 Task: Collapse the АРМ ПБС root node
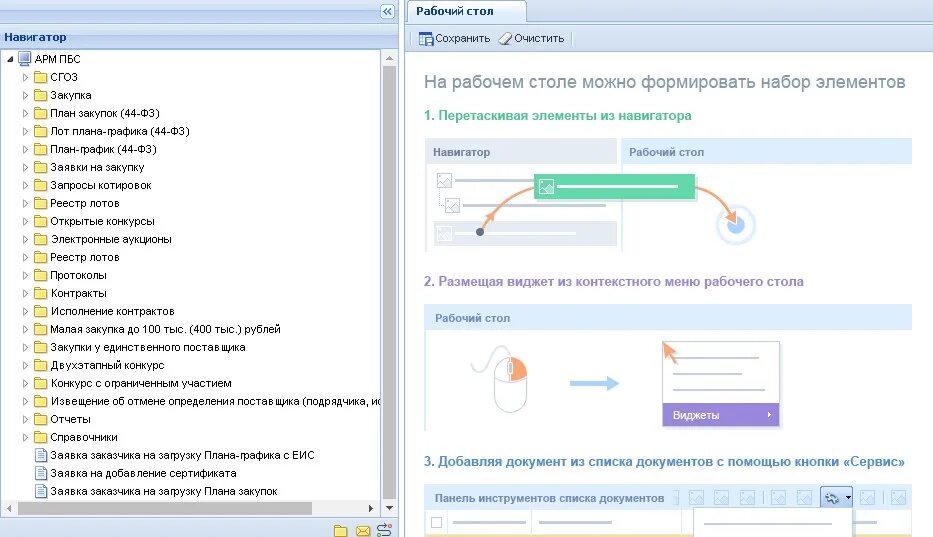(x=10, y=59)
